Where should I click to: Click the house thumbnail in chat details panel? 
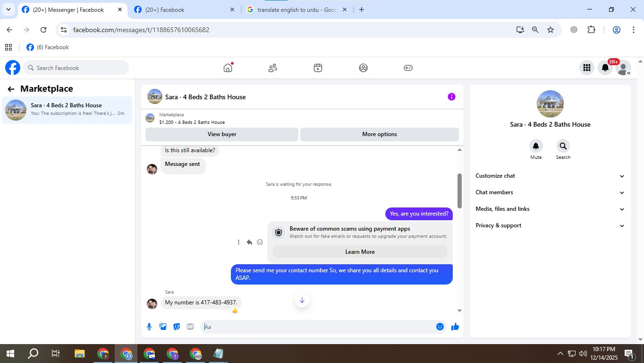click(550, 104)
